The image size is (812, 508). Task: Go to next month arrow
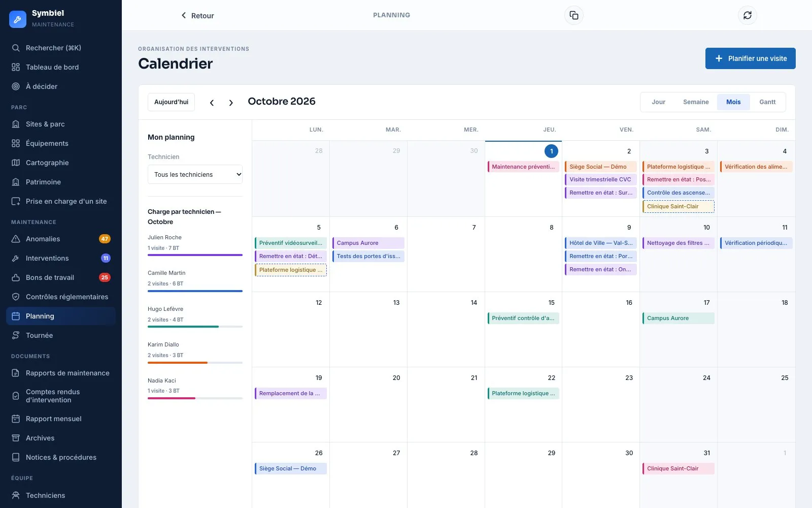click(x=231, y=103)
